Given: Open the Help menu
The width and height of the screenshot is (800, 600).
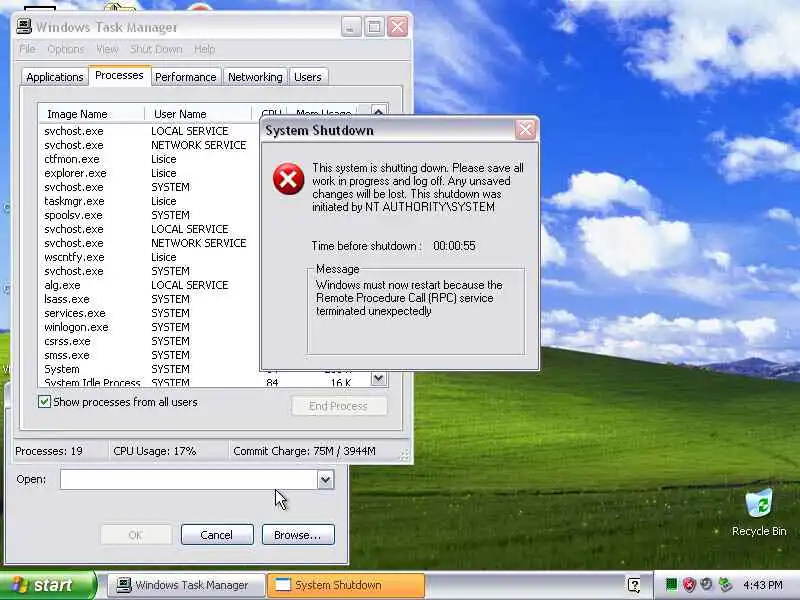Looking at the screenshot, I should pyautogui.click(x=205, y=49).
